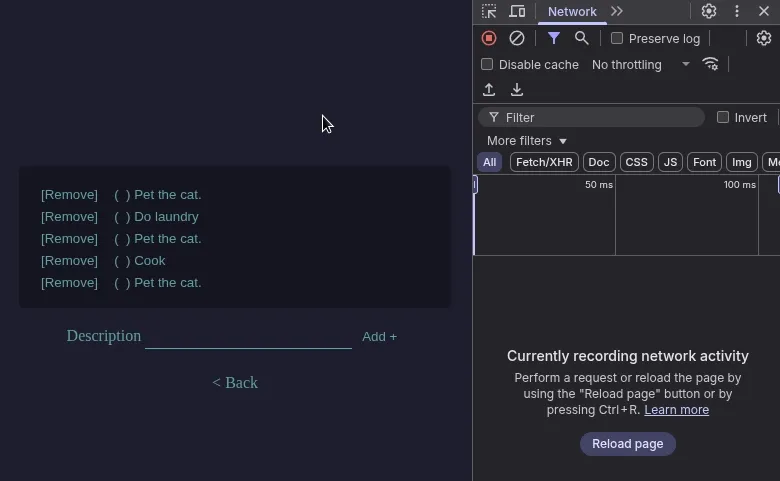This screenshot has height=481, width=780.
Task: Tick the Invert filter checkbox
Action: pos(722,117)
